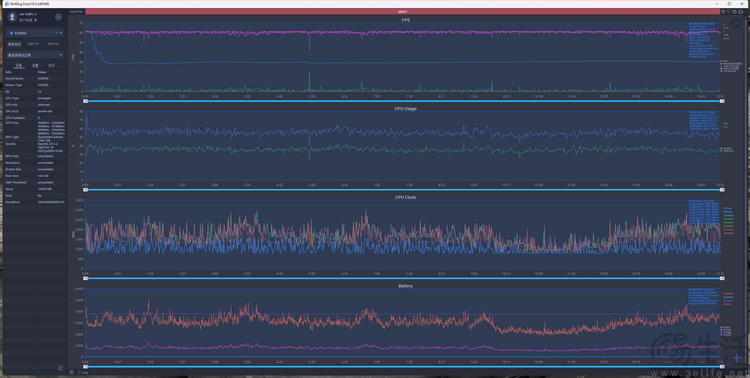Screen dimensions: 750x378
Task: Click the round icon left of Log
Action: [x=72, y=372]
